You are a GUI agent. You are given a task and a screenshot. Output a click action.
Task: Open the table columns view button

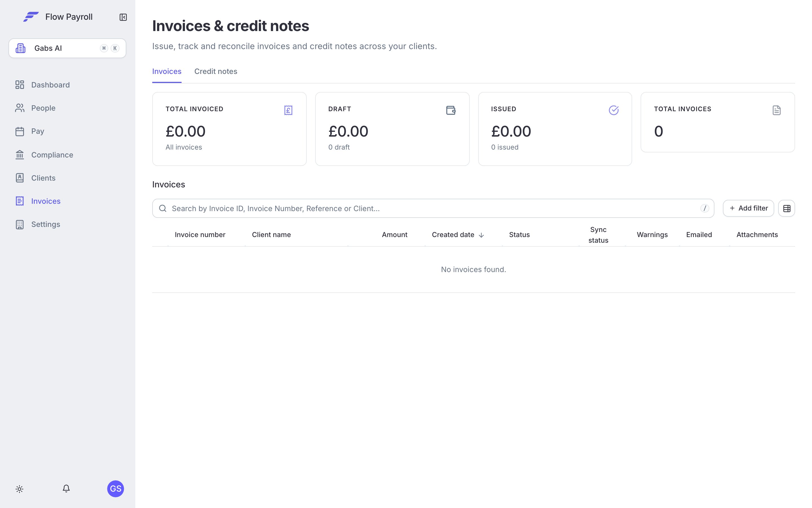point(787,209)
